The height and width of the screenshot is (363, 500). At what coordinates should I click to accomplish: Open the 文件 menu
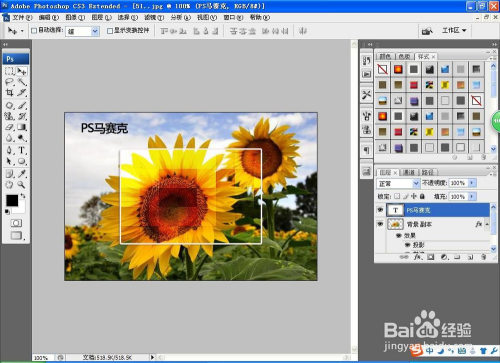click(22, 17)
